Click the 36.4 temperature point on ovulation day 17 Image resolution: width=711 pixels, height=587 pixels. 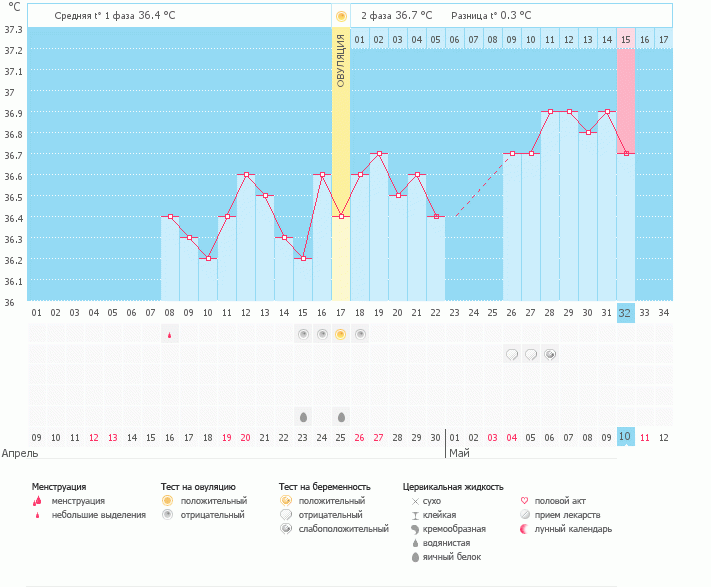[341, 217]
